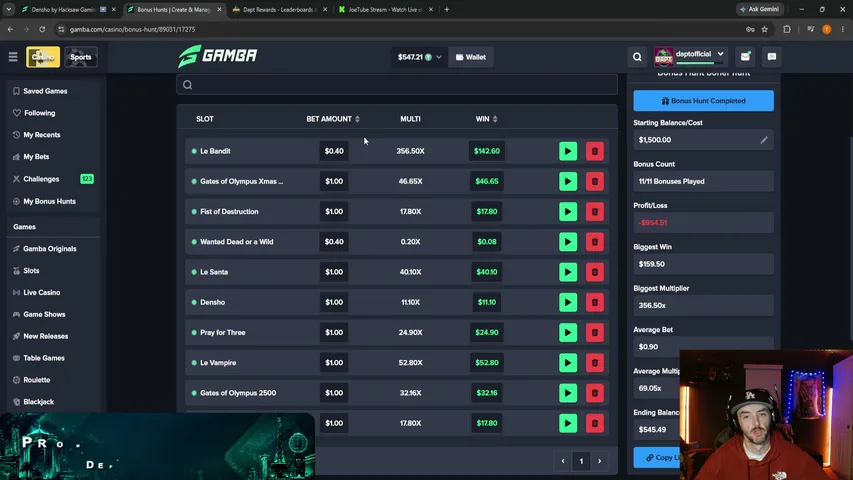Open Challenges in sidebar
The width and height of the screenshot is (853, 480).
pos(41,179)
